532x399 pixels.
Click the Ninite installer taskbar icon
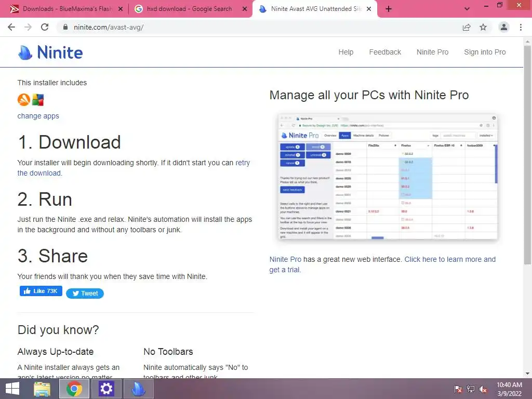coord(138,389)
